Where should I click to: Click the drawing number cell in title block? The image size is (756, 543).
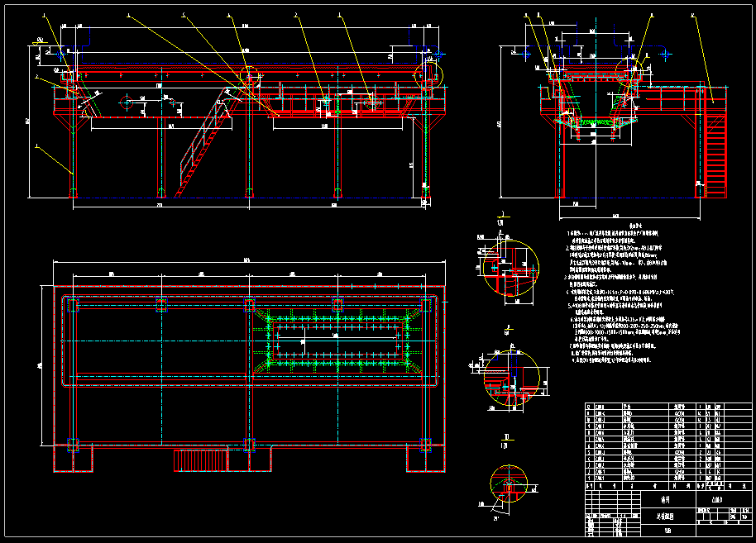[x=716, y=499]
